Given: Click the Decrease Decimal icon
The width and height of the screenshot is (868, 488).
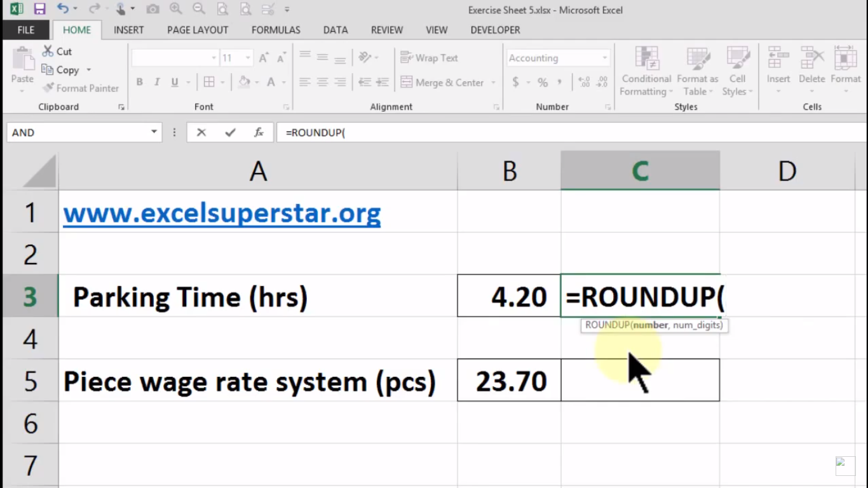Looking at the screenshot, I should click(x=602, y=82).
